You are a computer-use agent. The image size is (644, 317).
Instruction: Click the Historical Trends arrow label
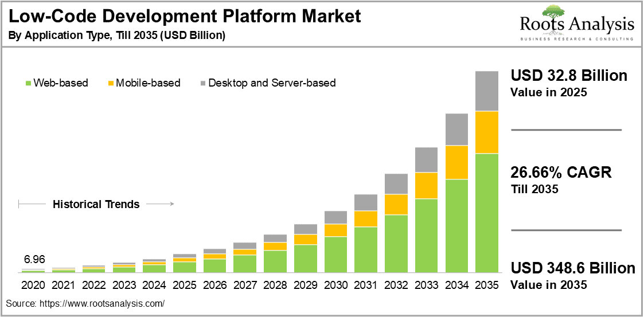(96, 204)
